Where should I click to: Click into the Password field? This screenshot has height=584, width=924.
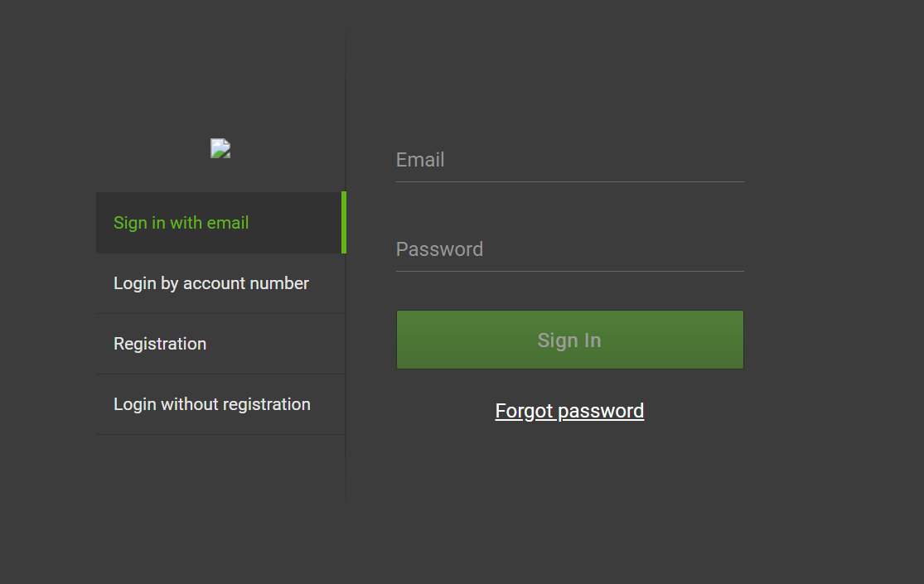point(569,250)
